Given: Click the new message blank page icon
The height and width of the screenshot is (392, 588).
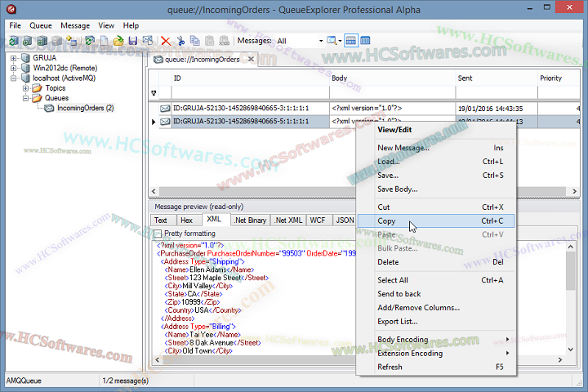Looking at the screenshot, I should (x=105, y=41).
